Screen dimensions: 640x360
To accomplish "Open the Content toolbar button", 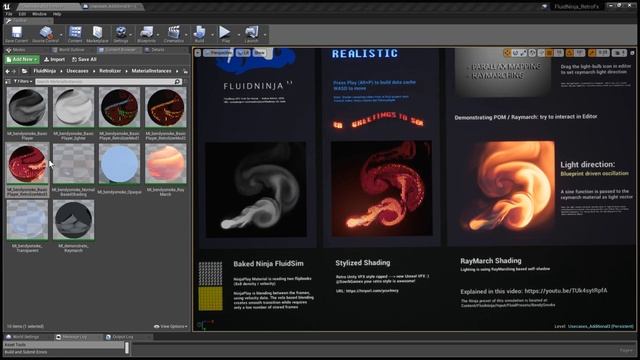I will (75, 34).
